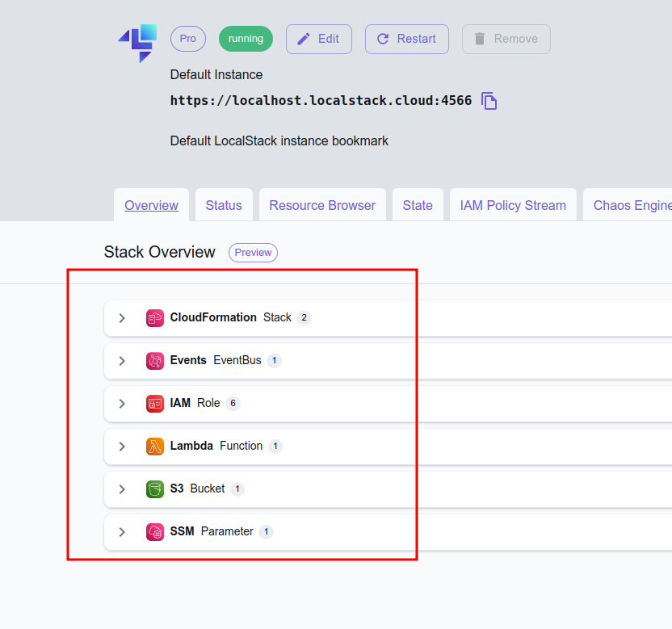The image size is (672, 629).
Task: Click the S3 Bucket service icon
Action: [155, 489]
